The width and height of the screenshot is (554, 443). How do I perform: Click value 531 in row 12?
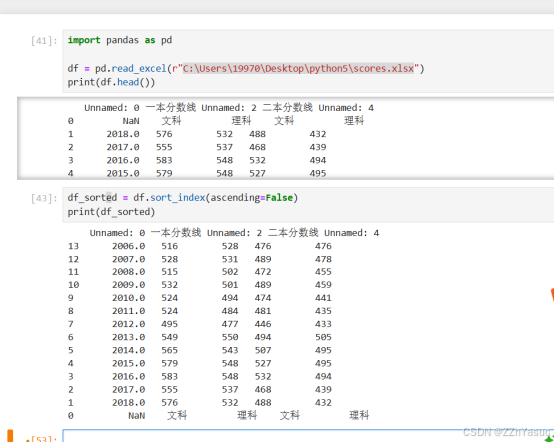(230, 259)
